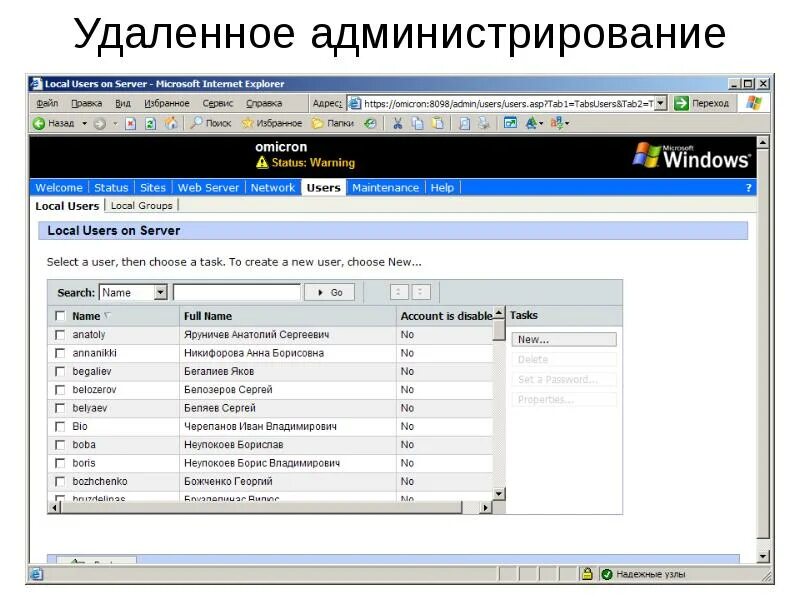The image size is (800, 600).
Task: Click the Text size toolbar icon
Action: (533, 123)
